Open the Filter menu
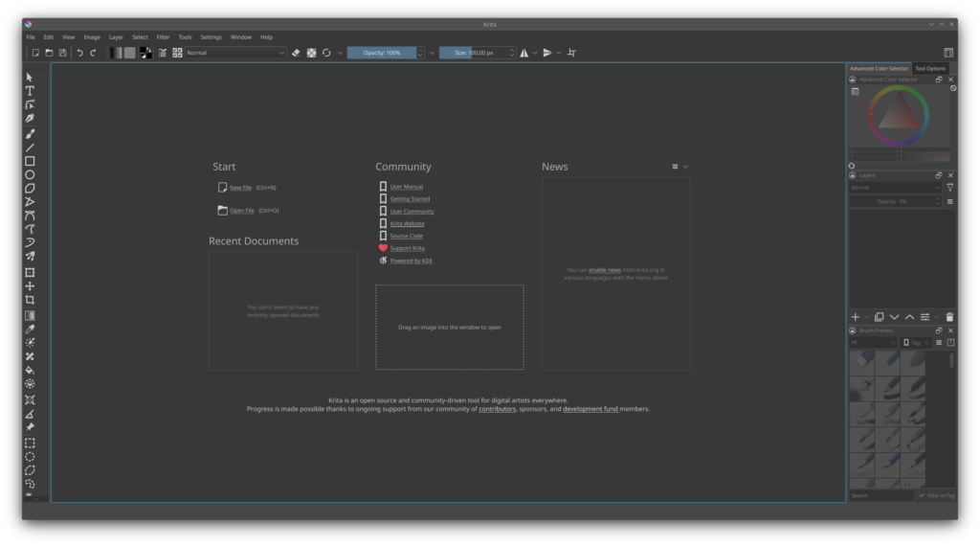The height and width of the screenshot is (546, 980). click(163, 37)
